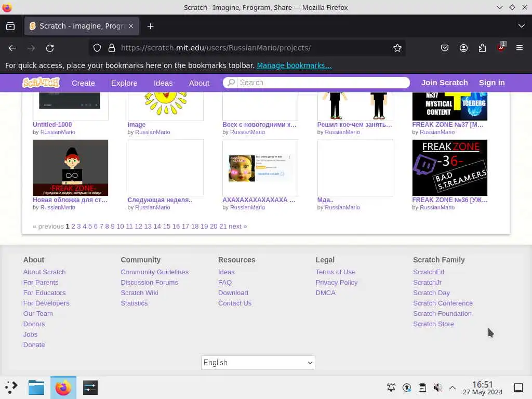Viewport: 532px width, 399px height.
Task: Click the show desktop button
Action: 518,388
